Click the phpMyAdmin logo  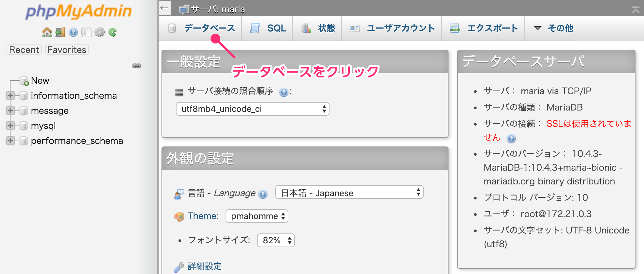[x=79, y=12]
